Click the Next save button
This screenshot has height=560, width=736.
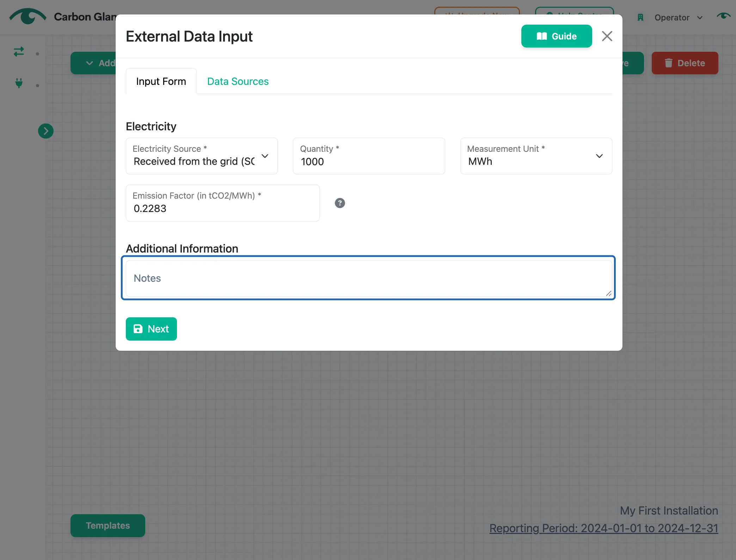click(x=151, y=329)
